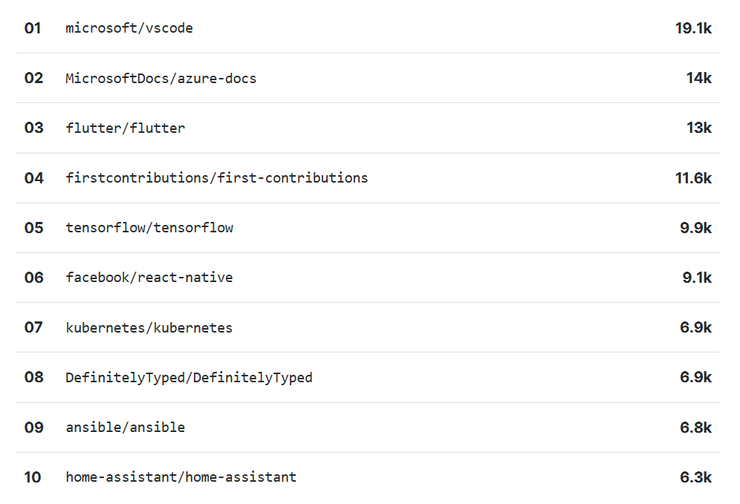Click home-assistant/home-assistant repository name
This screenshot has height=504, width=740.
181,477
